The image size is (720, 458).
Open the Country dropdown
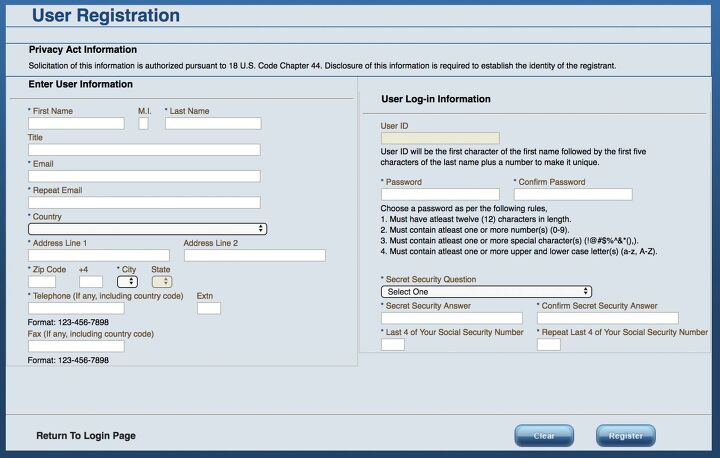tap(147, 229)
